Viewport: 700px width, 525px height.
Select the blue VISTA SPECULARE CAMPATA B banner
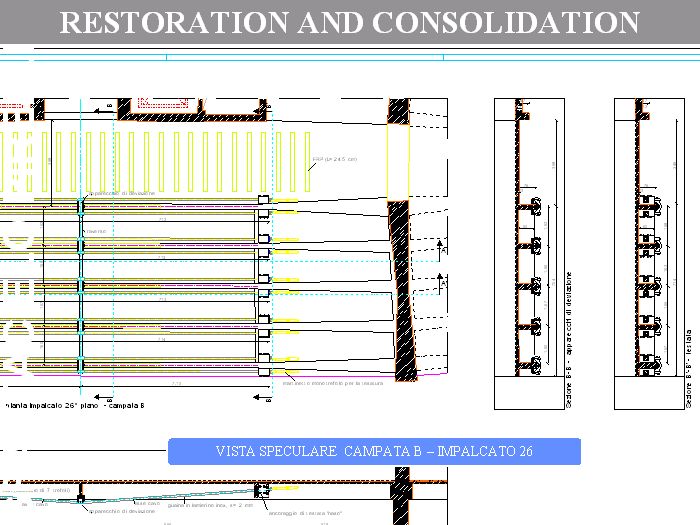coord(374,451)
